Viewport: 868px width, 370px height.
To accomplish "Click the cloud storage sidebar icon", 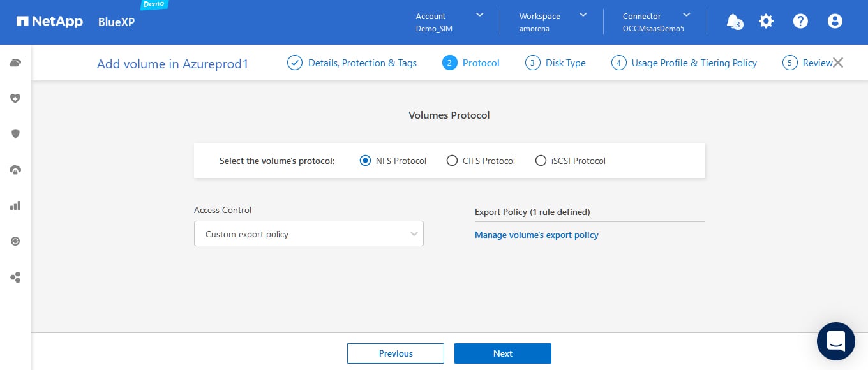I will [15, 63].
